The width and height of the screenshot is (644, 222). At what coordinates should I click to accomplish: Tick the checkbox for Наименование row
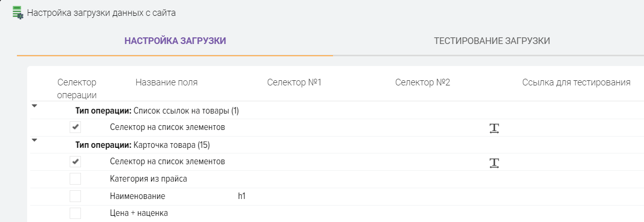point(75,197)
